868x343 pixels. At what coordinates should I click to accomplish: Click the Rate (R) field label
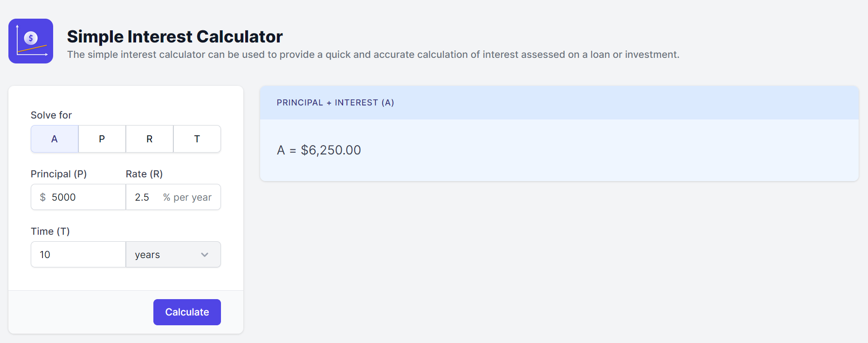tap(144, 174)
